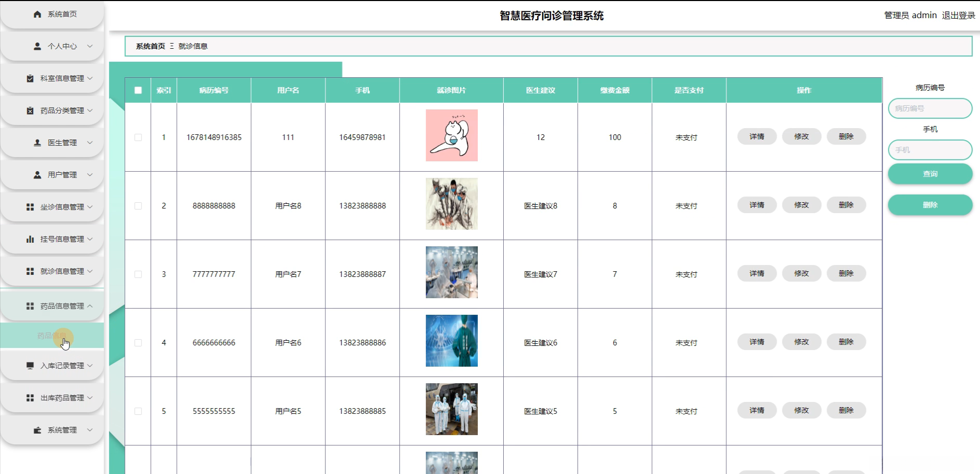Open the 出库药品管理 sidebar menu
This screenshot has width=980, height=474.
tap(52, 398)
